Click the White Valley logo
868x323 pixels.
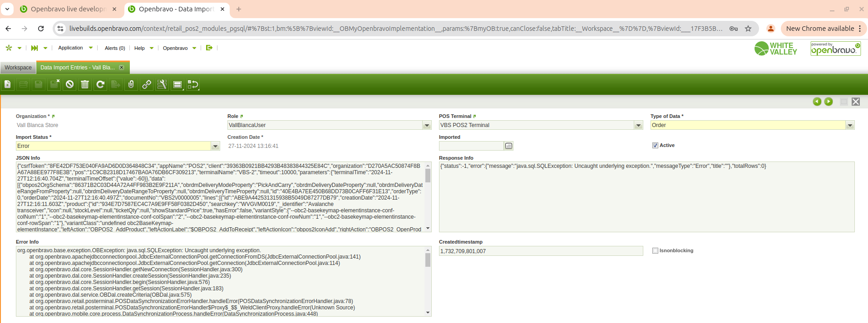coord(776,49)
